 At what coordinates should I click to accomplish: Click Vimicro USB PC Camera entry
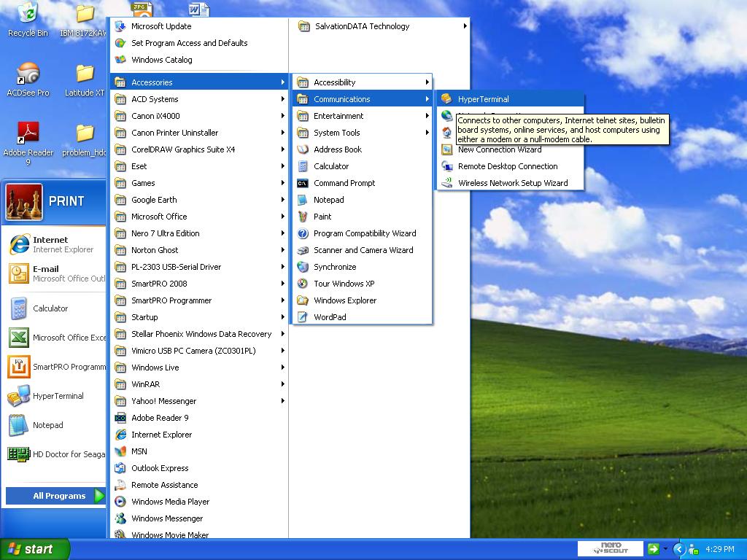[199, 351]
